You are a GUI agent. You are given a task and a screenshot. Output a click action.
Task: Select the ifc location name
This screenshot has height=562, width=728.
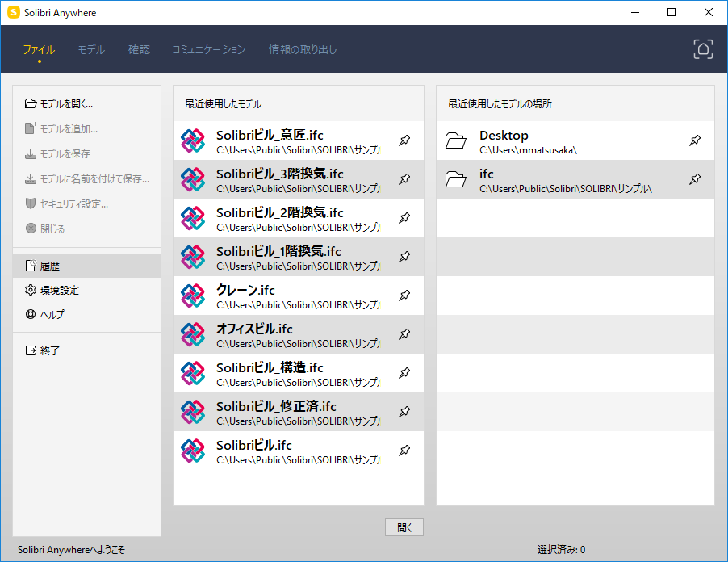(x=486, y=174)
